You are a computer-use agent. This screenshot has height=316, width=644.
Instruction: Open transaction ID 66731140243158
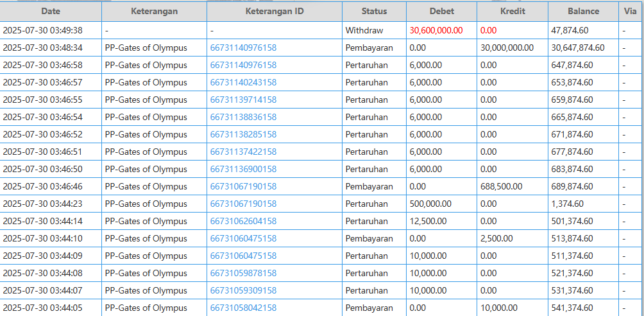tap(243, 82)
